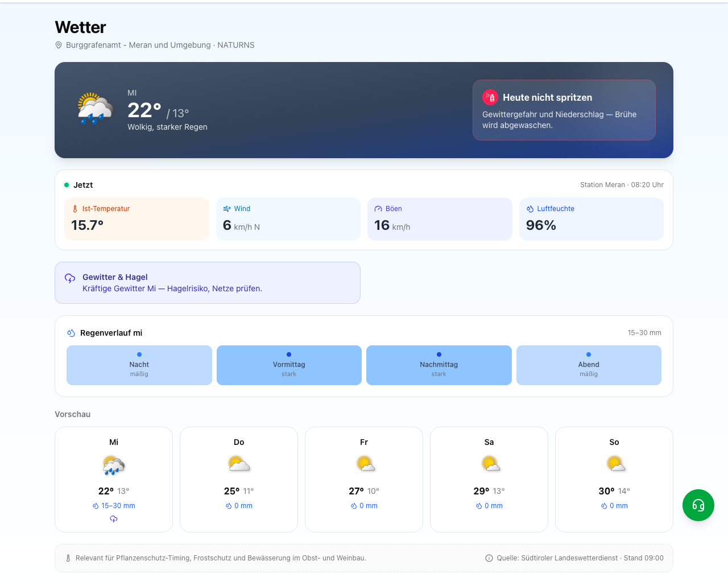Click the Wind 6 km/h N tile
Image resolution: width=728 pixels, height=586 pixels.
(x=288, y=219)
